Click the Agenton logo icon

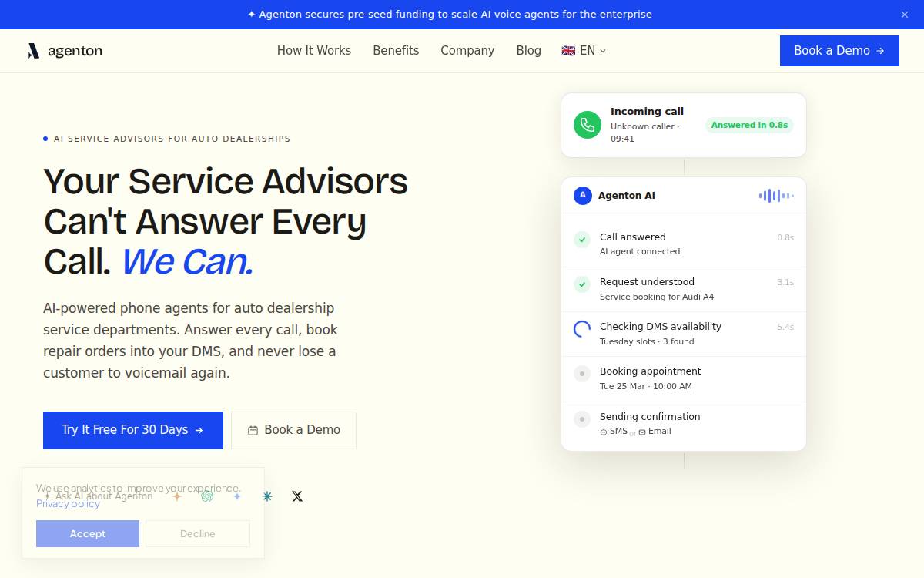[x=33, y=51]
